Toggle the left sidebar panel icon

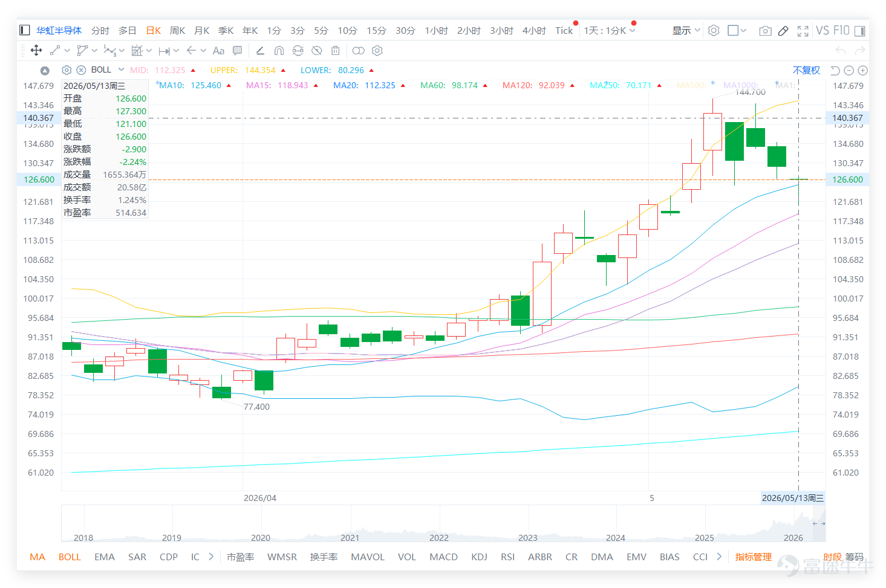(x=25, y=30)
